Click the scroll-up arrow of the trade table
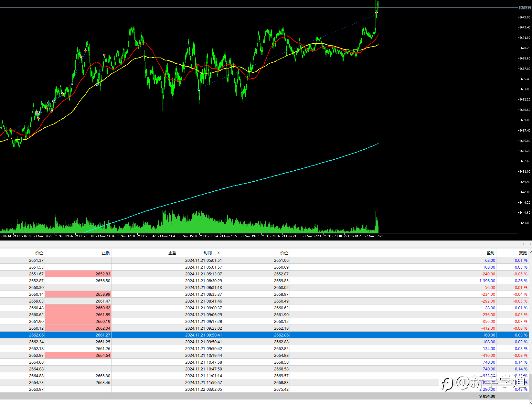This screenshot has width=532, height=405. pyautogui.click(x=531, y=252)
